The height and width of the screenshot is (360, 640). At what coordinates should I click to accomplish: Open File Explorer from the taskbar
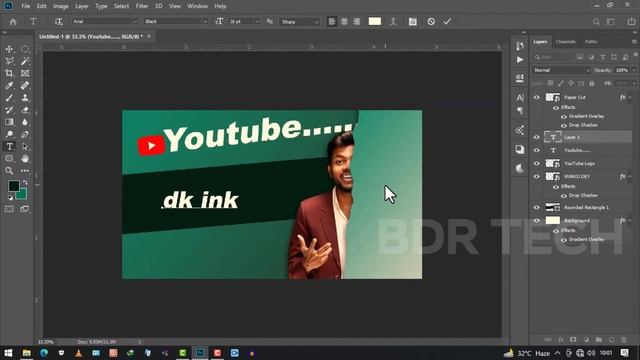coord(27,353)
